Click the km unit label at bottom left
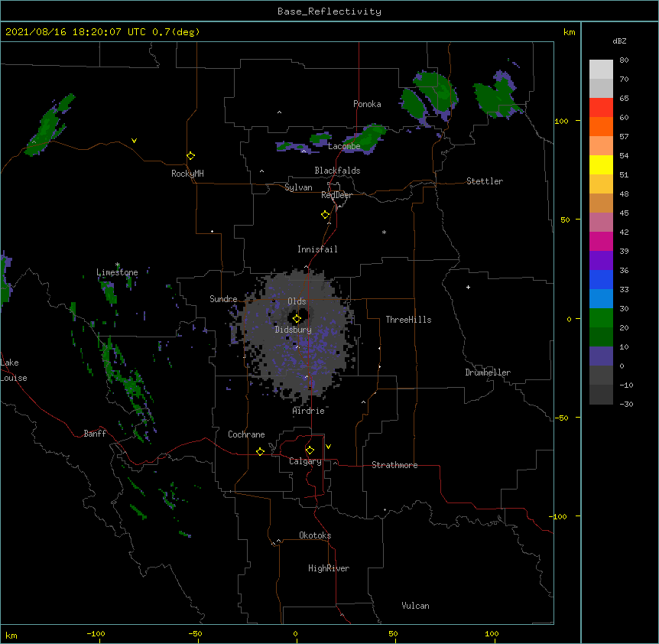Viewport: 659px width, 644px height. [11, 635]
